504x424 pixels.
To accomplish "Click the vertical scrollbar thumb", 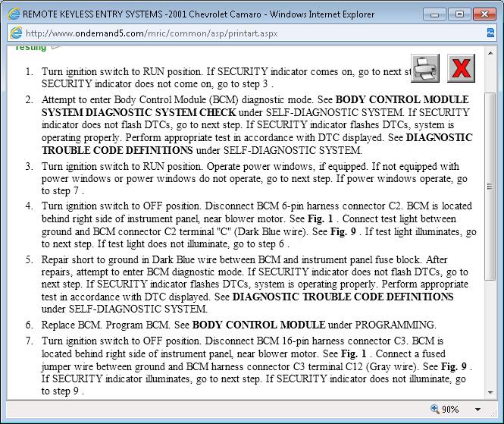I will (x=490, y=187).
